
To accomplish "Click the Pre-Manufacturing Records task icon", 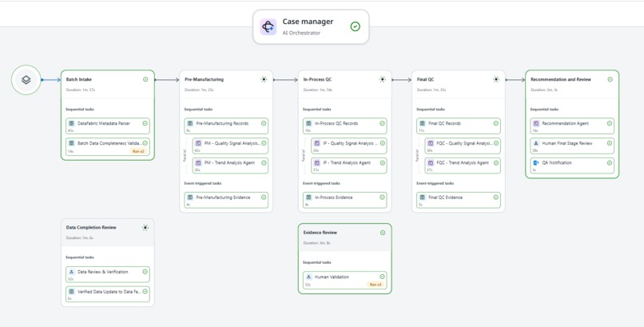I will tap(190, 123).
